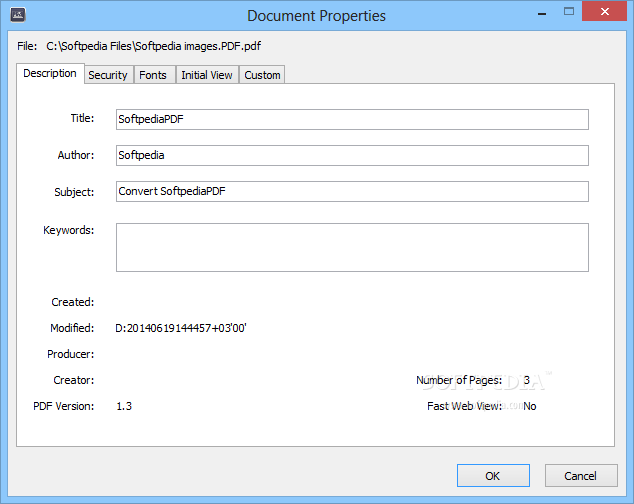Click the Author field containing Softpedia

pyautogui.click(x=352, y=155)
